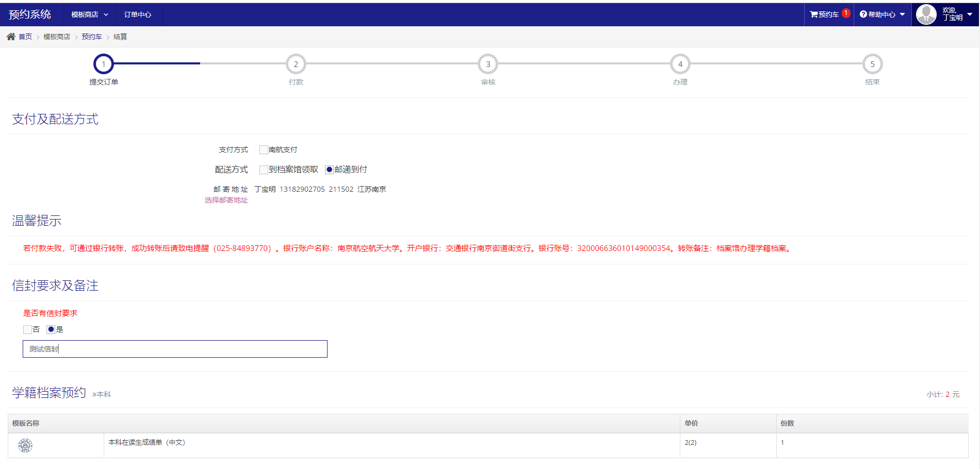Click step 5 结束 circle
980x469 pixels.
pyautogui.click(x=872, y=64)
